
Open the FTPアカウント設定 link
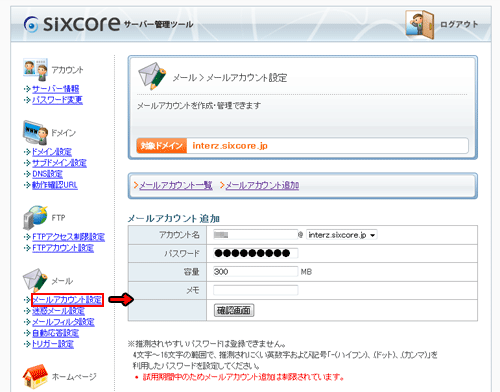click(63, 248)
